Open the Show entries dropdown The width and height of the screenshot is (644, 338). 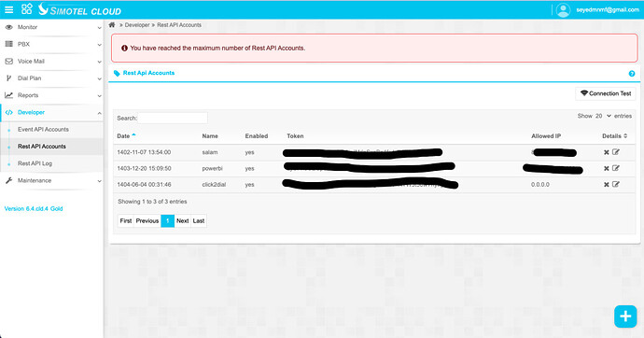(603, 116)
